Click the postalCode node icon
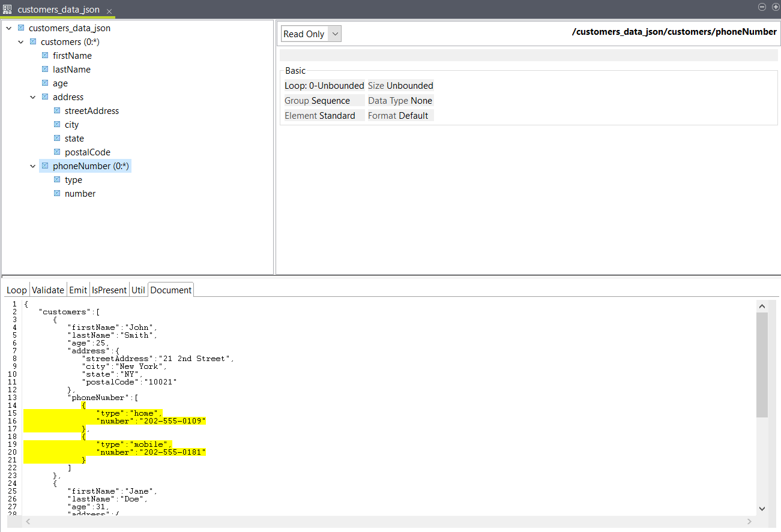The image size is (781, 532). click(57, 152)
